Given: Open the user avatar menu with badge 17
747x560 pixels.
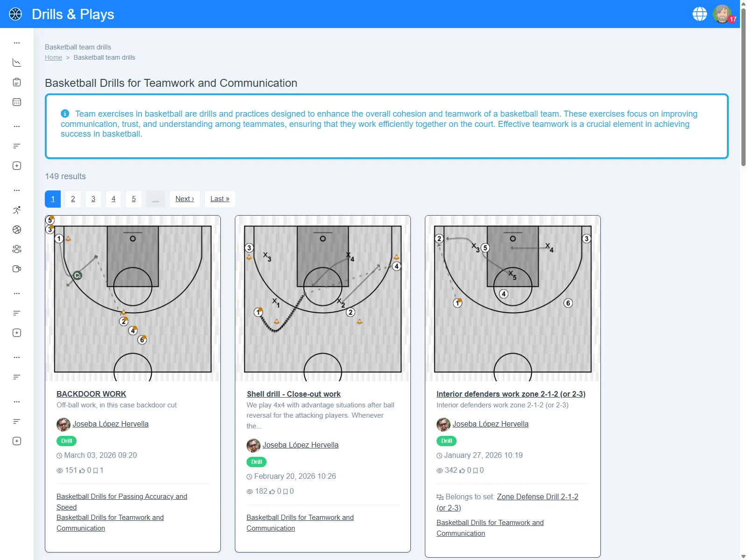Looking at the screenshot, I should tap(722, 14).
